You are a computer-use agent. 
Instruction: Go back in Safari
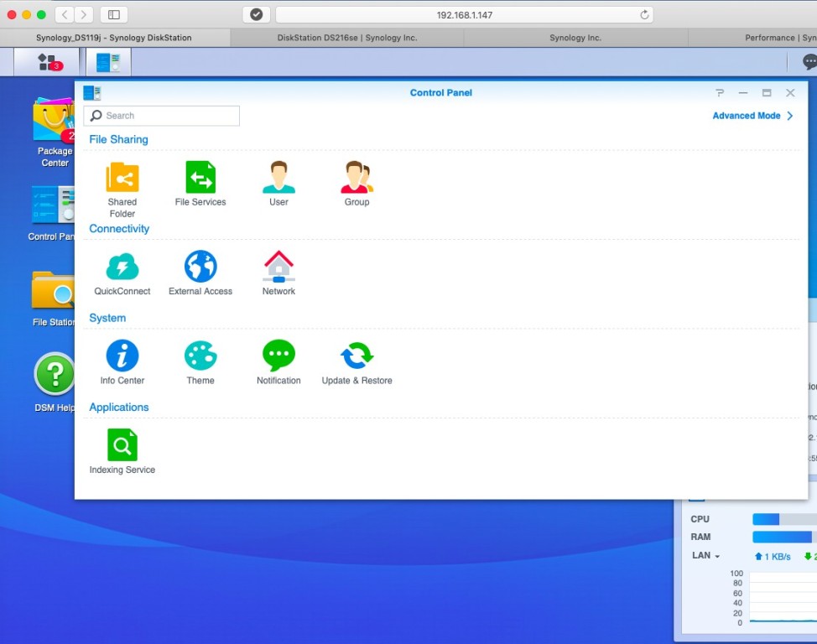coord(64,14)
